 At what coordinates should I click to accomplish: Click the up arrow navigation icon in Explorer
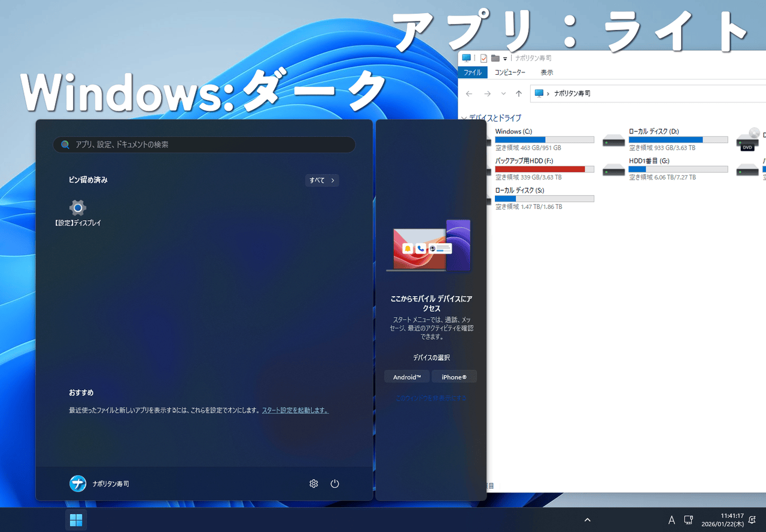(518, 93)
